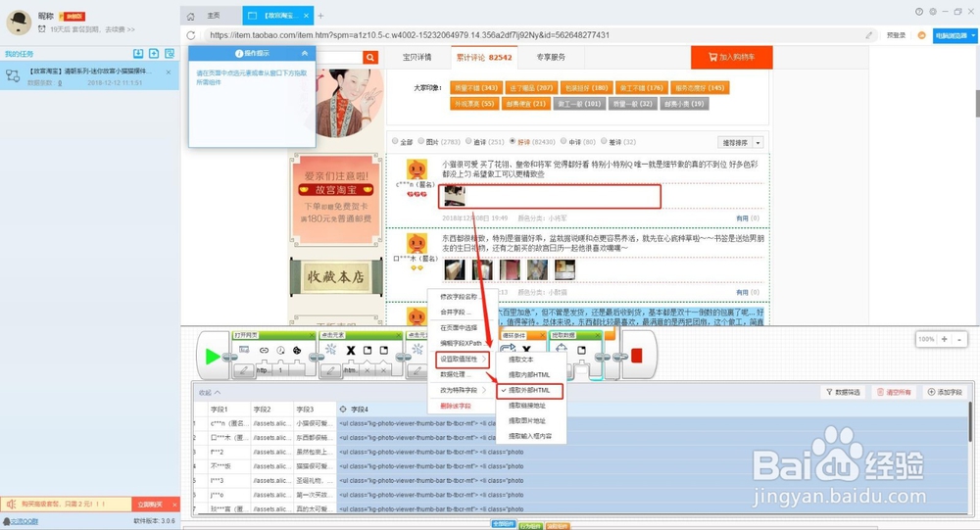Click the 质量不错 (343) impression tag
The image size is (980, 530).
pyautogui.click(x=475, y=88)
